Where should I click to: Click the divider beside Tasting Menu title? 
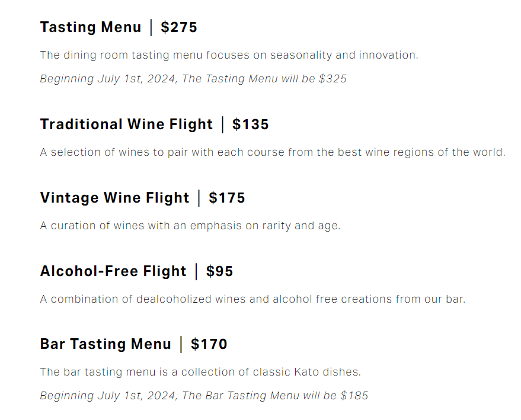(151, 28)
